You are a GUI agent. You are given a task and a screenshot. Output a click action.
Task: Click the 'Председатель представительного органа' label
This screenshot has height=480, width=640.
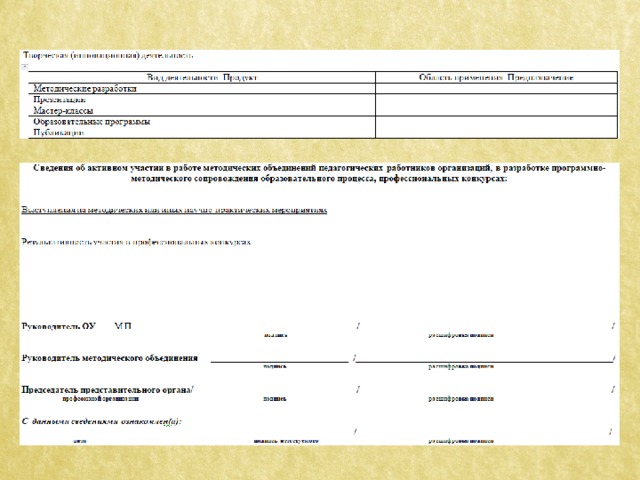[x=107, y=390]
